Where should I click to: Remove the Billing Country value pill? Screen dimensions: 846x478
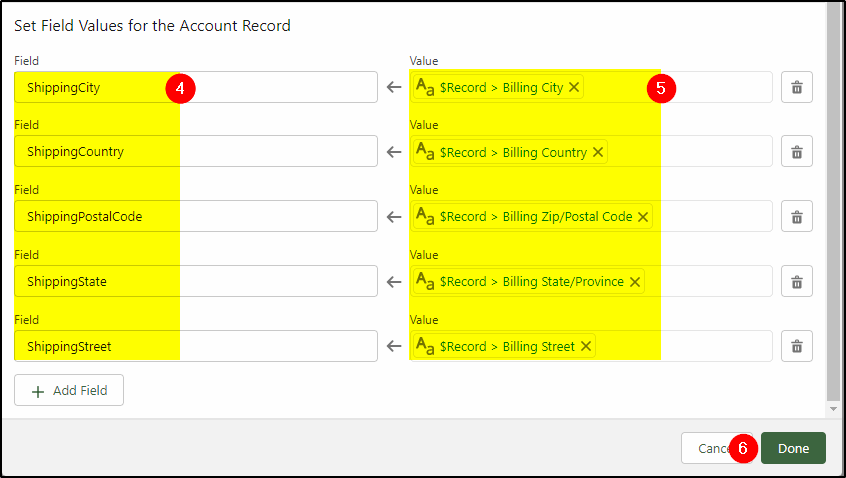tap(598, 152)
